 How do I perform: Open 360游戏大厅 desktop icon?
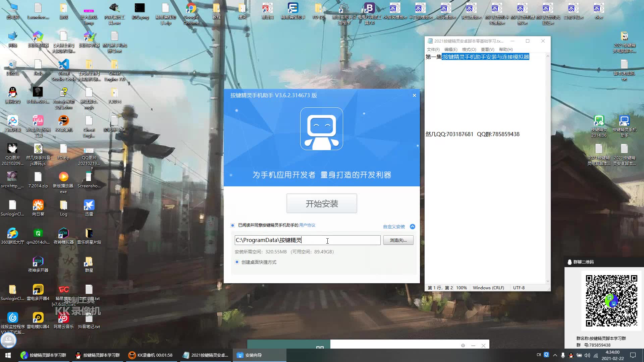click(13, 236)
